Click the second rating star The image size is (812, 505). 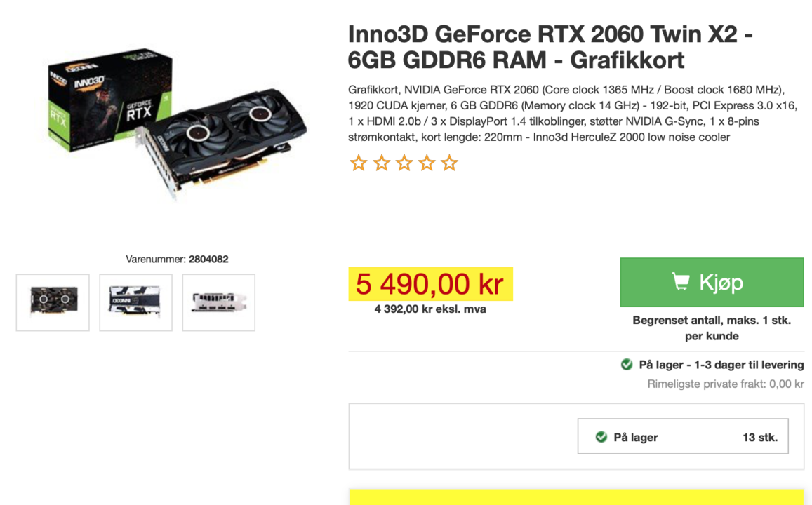[381, 163]
